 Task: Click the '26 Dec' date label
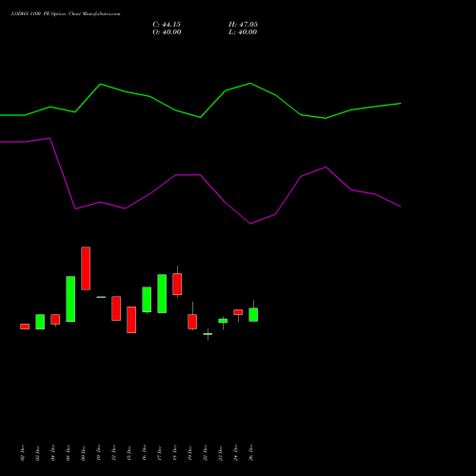(251, 453)
